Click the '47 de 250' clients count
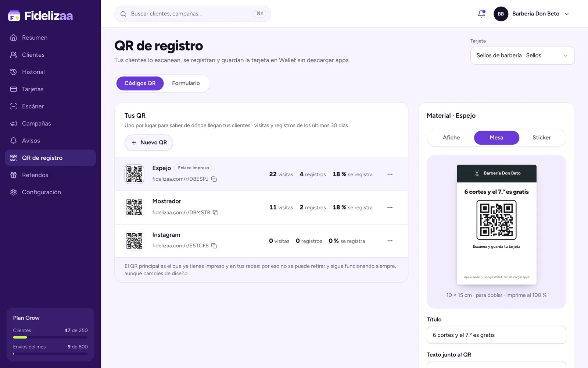The width and height of the screenshot is (588, 368). point(76,330)
